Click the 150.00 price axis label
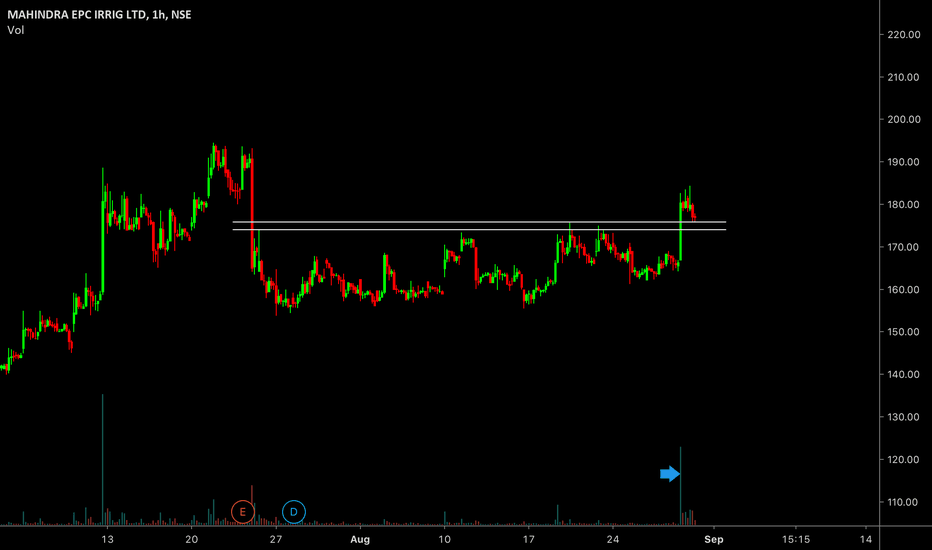 click(x=903, y=332)
